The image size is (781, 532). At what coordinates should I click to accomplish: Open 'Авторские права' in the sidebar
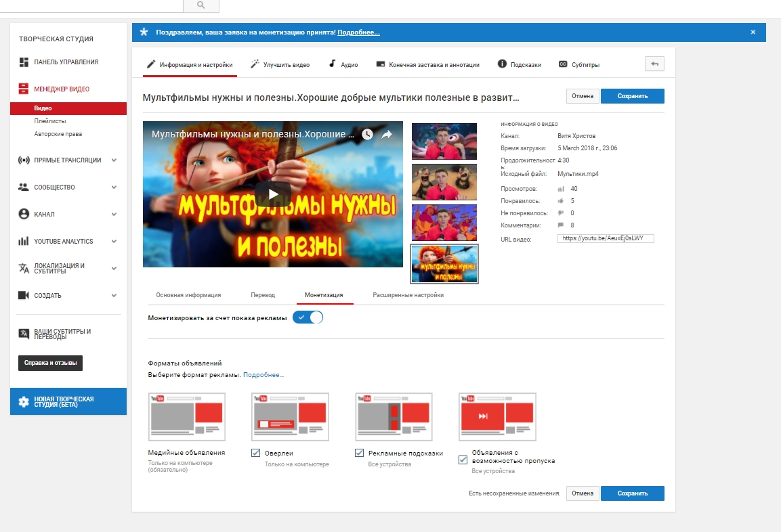click(58, 134)
